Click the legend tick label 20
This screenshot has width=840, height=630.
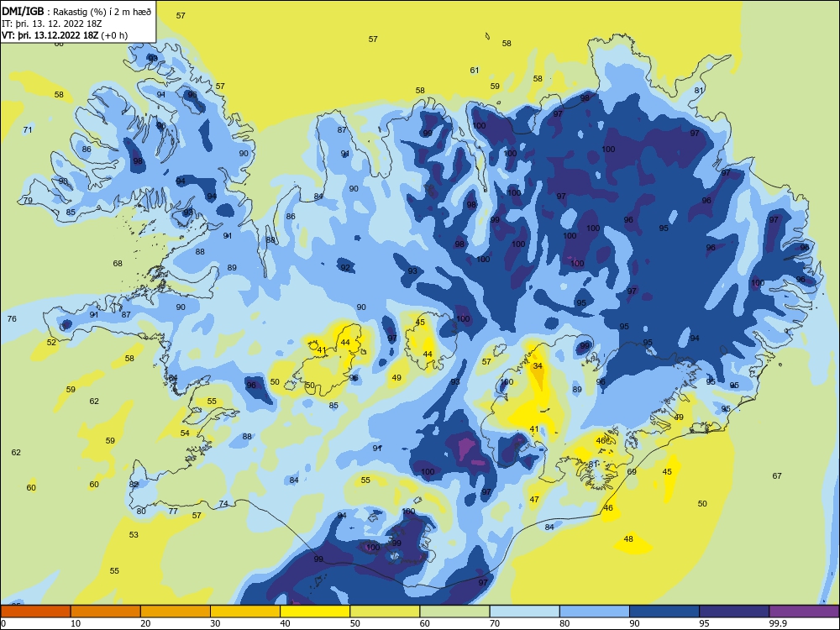tap(145, 623)
